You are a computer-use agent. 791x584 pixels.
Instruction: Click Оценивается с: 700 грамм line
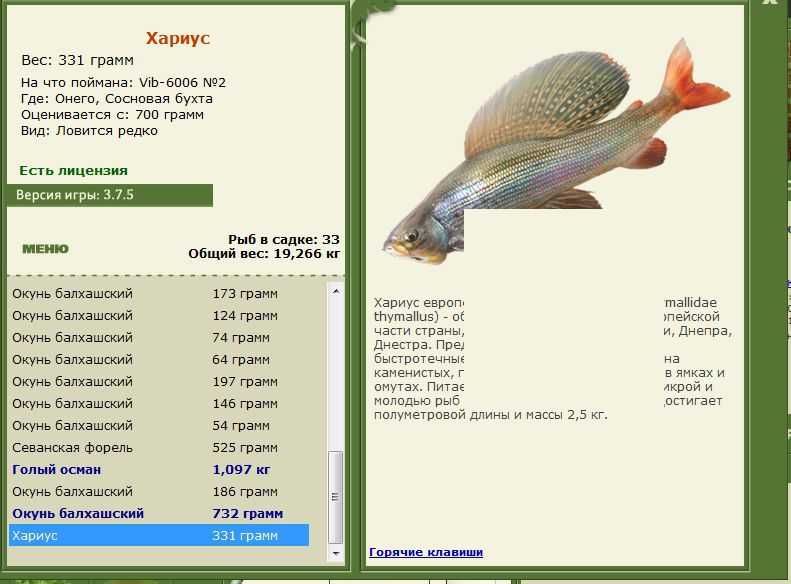(112, 115)
